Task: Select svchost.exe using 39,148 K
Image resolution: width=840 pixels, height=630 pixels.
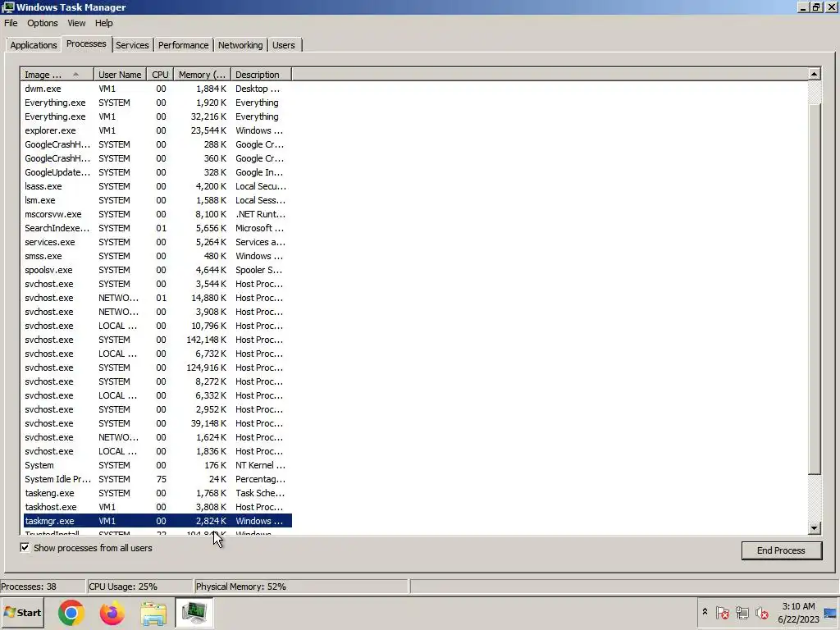Action: (x=157, y=423)
